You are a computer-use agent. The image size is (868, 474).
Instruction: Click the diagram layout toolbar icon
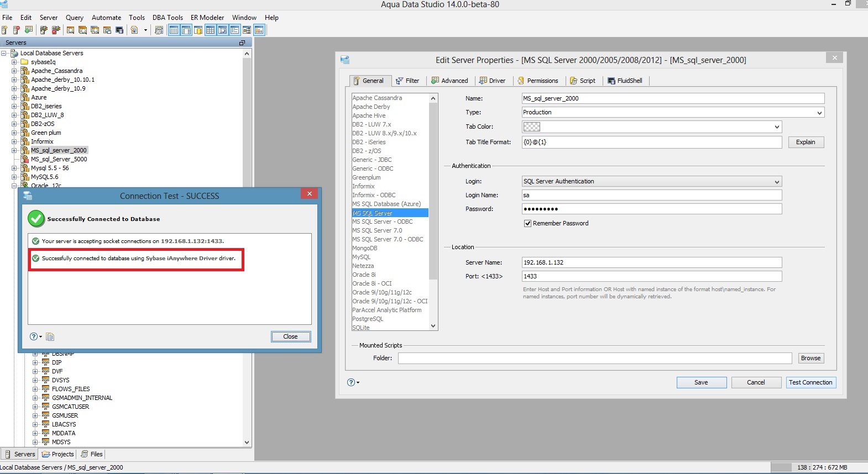(247, 30)
